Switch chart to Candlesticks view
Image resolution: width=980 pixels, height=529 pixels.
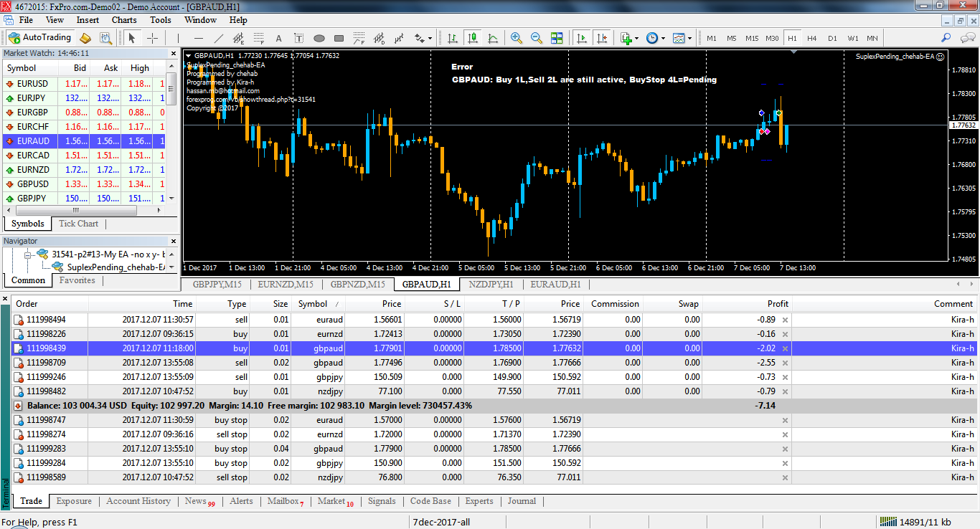472,38
